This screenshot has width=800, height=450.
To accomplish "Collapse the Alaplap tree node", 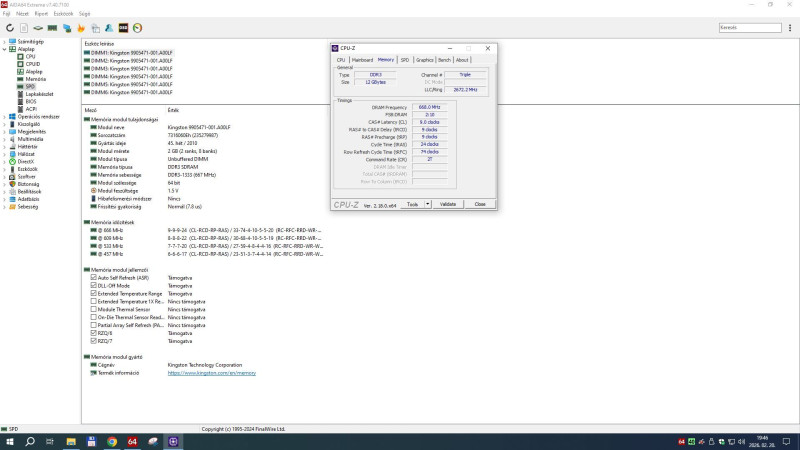I will (x=5, y=49).
